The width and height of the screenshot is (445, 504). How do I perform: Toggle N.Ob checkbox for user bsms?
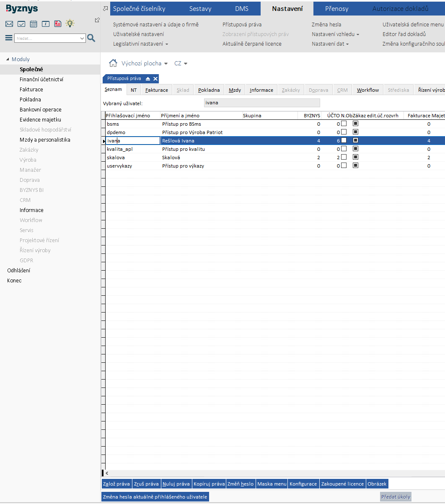pos(344,124)
